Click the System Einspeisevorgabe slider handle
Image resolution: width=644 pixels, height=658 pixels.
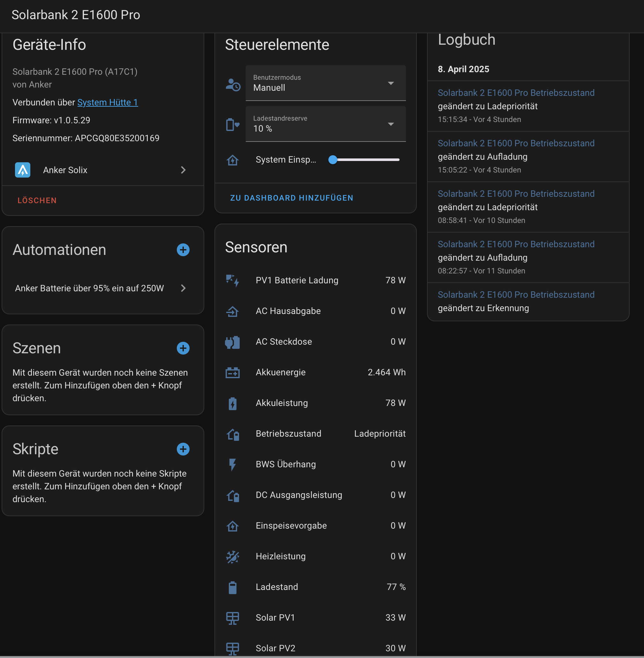coord(333,160)
